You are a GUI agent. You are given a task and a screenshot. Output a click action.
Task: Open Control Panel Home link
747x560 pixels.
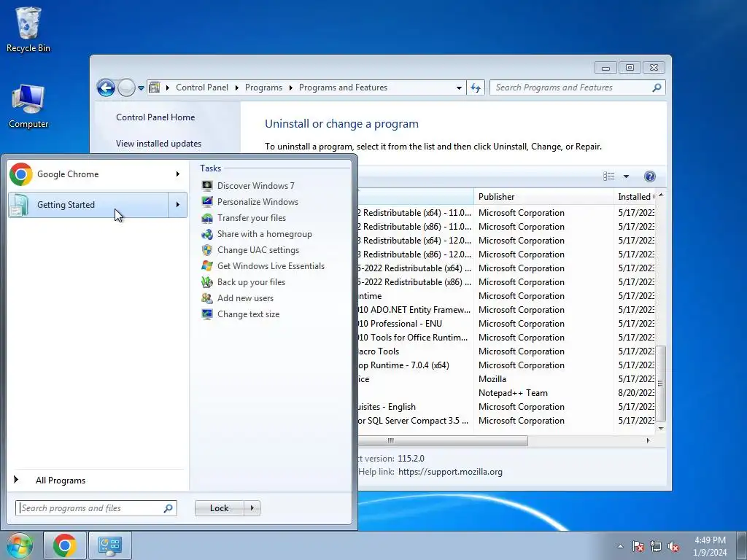(x=155, y=117)
